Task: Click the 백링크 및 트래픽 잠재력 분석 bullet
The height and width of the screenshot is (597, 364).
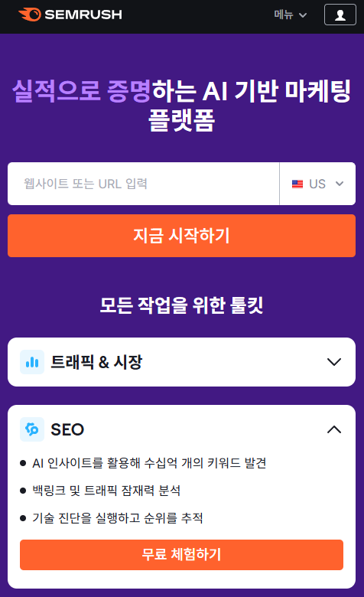Action: click(x=106, y=491)
